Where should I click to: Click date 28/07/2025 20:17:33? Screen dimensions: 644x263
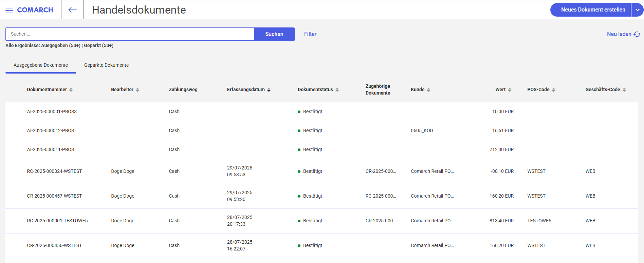tap(240, 221)
